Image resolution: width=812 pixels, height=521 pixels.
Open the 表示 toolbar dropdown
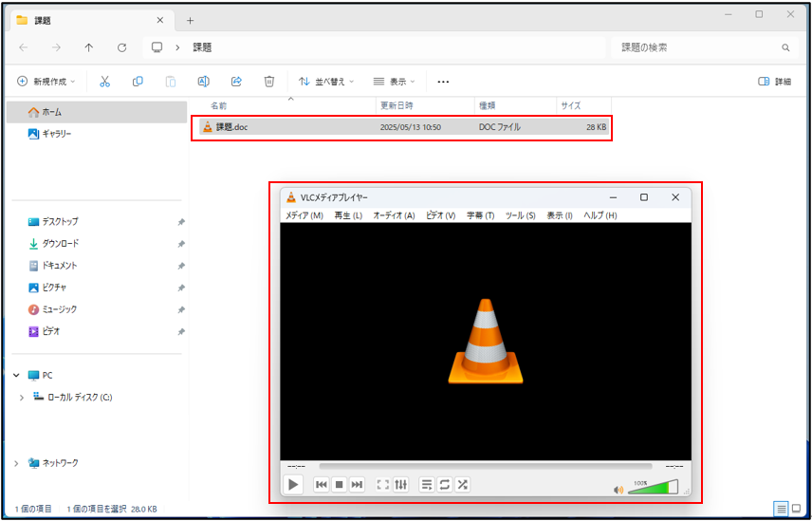click(394, 82)
